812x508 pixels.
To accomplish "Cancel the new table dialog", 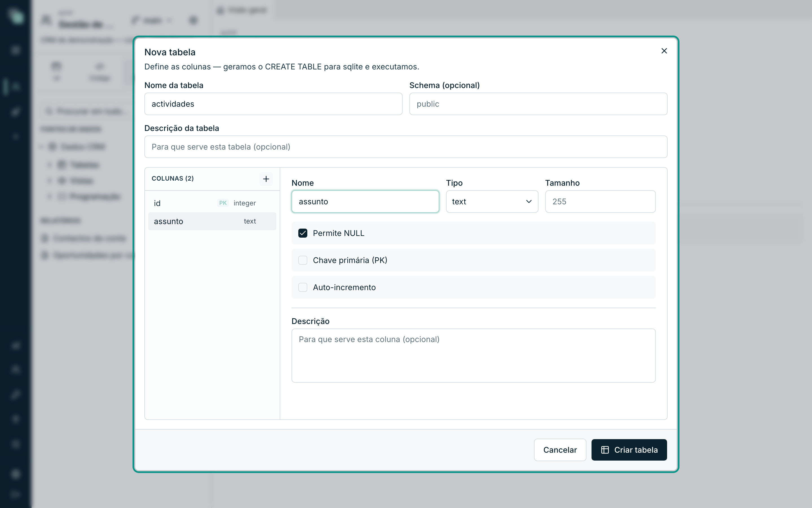I will 560,450.
